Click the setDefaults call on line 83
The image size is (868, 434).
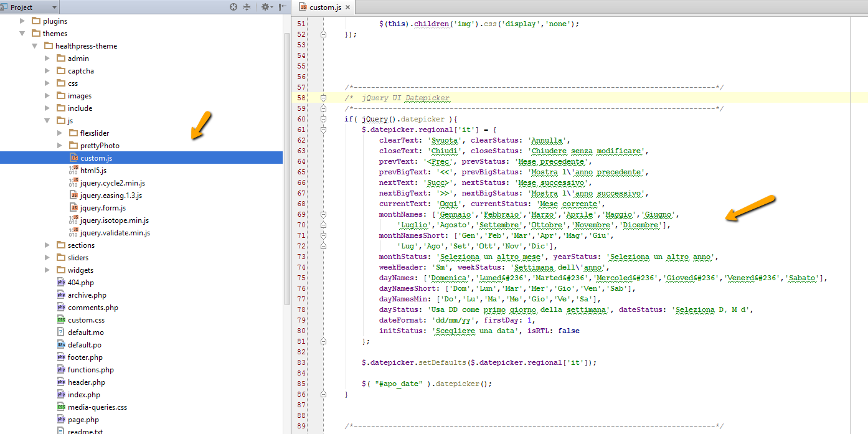(443, 362)
